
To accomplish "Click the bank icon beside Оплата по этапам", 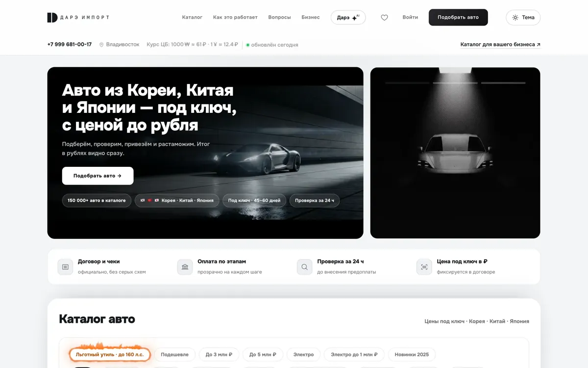I will [x=185, y=267].
